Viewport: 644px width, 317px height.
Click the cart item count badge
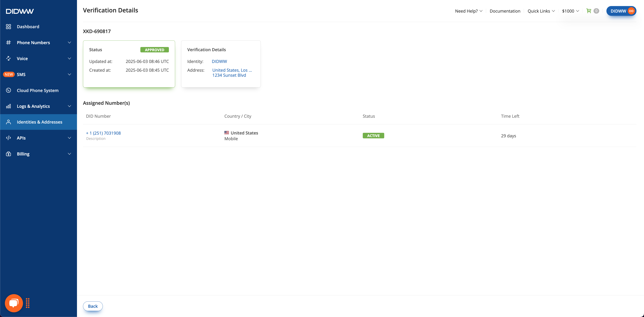click(x=596, y=11)
